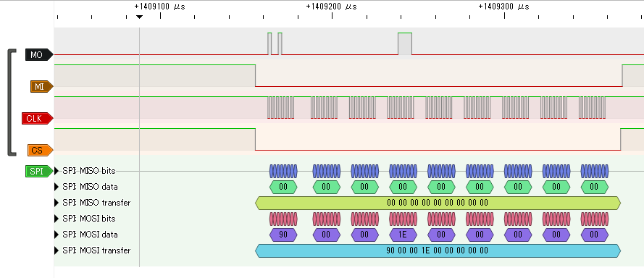Collapse the SPI: MOSI bits row triangle
The width and height of the screenshot is (644, 278).
click(x=57, y=219)
